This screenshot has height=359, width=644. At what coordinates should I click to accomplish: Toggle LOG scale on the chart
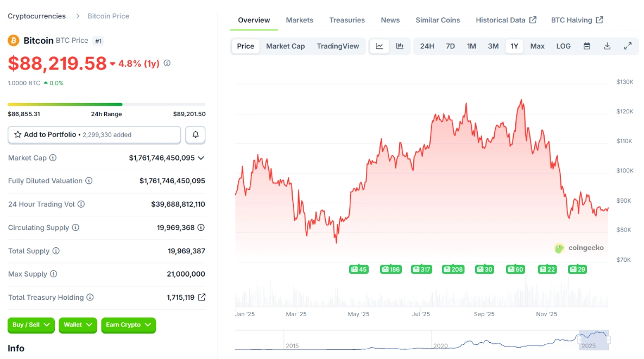[x=563, y=46]
